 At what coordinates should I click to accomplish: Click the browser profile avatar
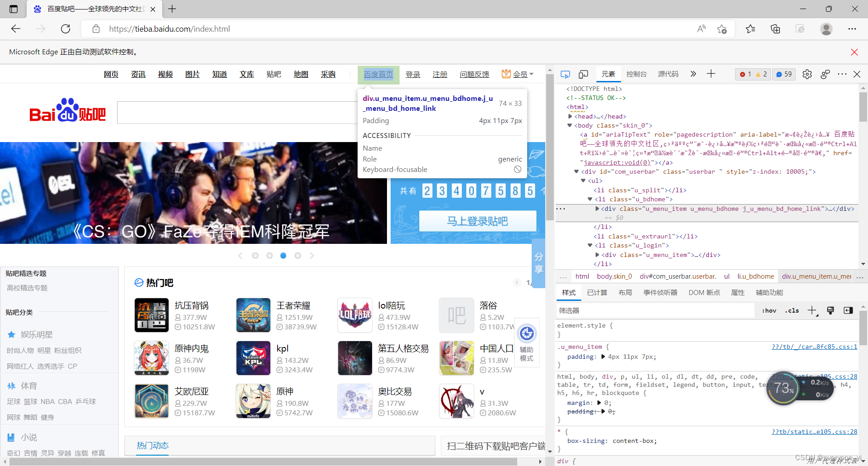(826, 29)
